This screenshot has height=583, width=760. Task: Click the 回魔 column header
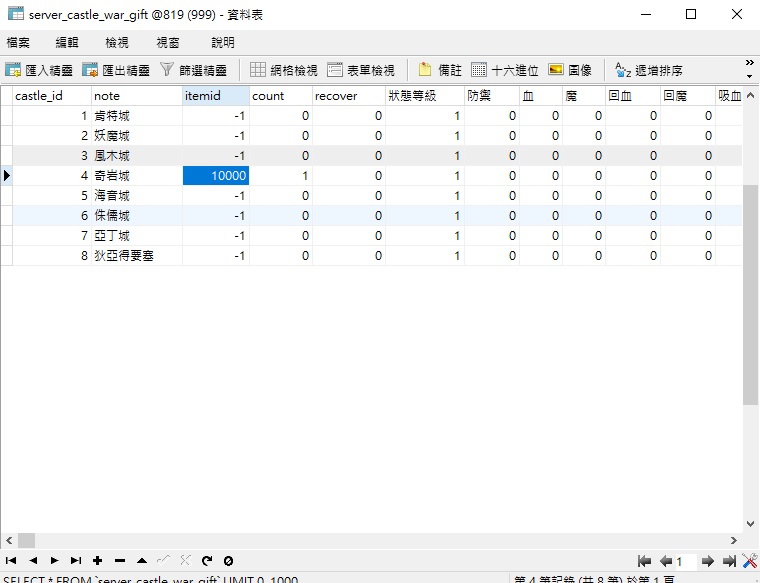click(688, 96)
